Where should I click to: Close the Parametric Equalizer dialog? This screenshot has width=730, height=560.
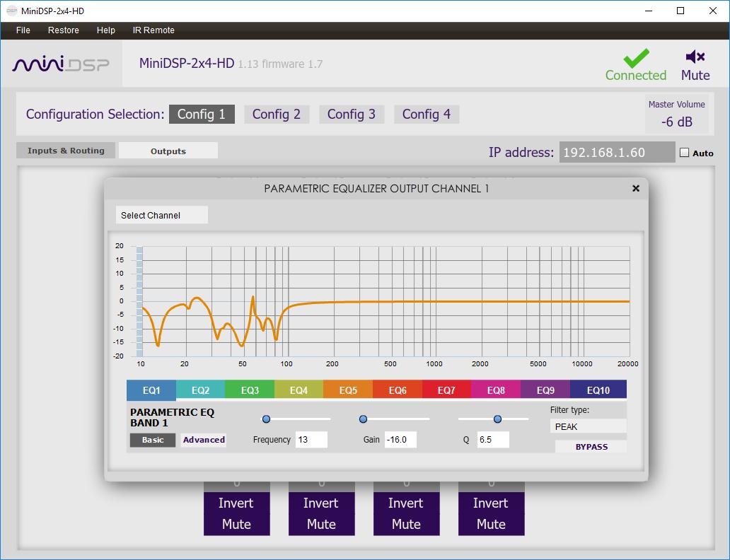(x=635, y=188)
